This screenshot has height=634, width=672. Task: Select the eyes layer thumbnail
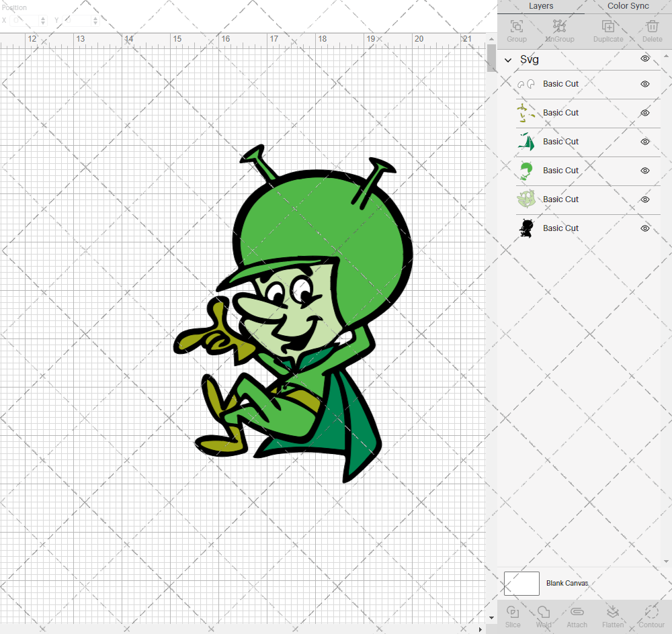[526, 84]
